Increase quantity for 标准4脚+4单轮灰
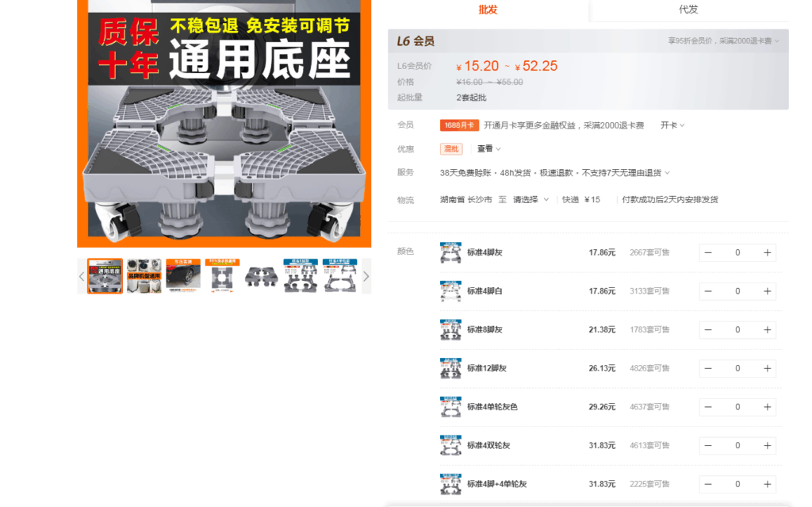This screenshot has height=507, width=812. pyautogui.click(x=768, y=484)
